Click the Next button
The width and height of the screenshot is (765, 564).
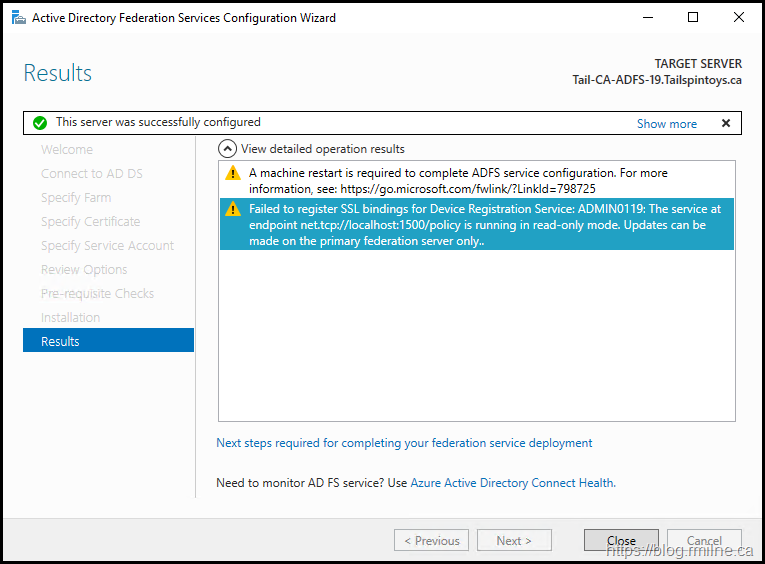tap(514, 541)
